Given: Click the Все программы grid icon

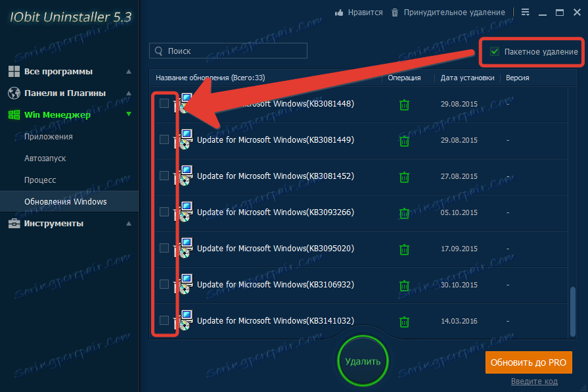Looking at the screenshot, I should (x=14, y=71).
